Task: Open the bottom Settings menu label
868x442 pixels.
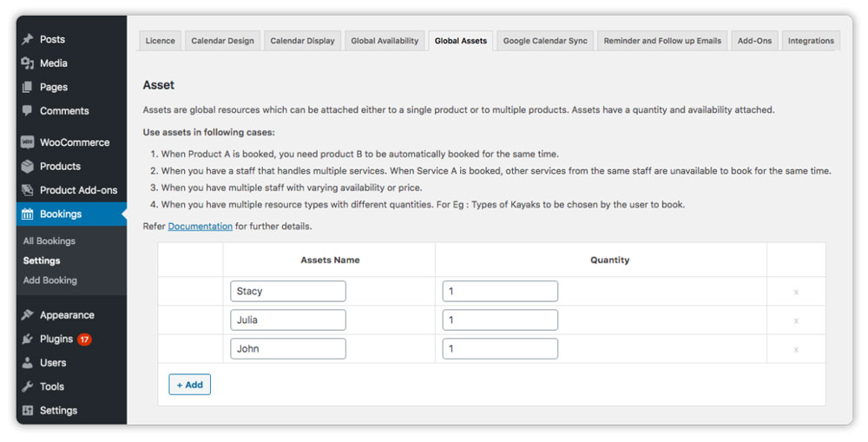Action: tap(59, 411)
